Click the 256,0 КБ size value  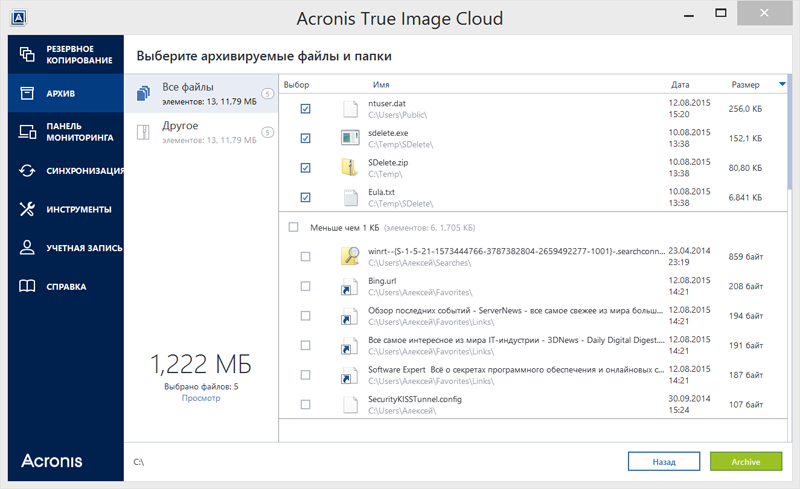coord(745,109)
